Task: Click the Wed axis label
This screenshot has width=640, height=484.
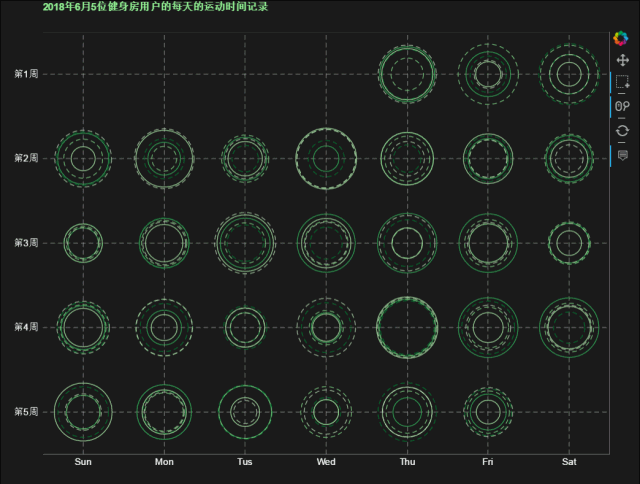Action: click(x=326, y=462)
